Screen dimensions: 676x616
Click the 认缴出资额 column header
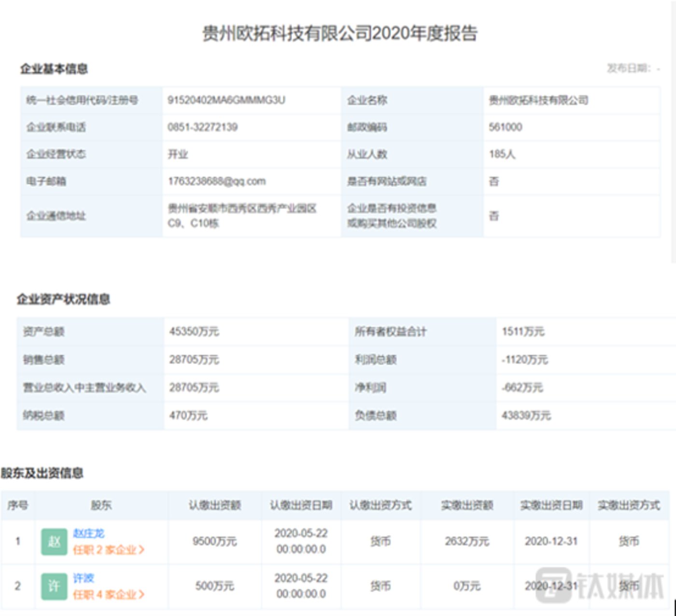click(214, 505)
